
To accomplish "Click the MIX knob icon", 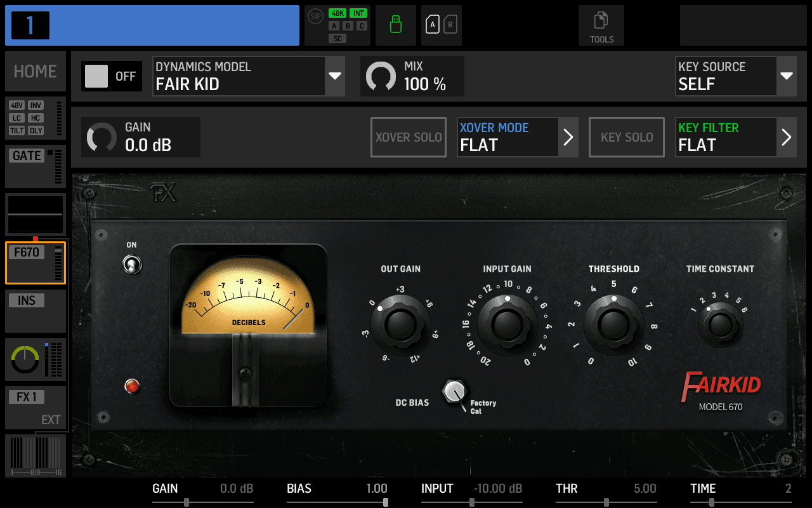I will coord(381,76).
